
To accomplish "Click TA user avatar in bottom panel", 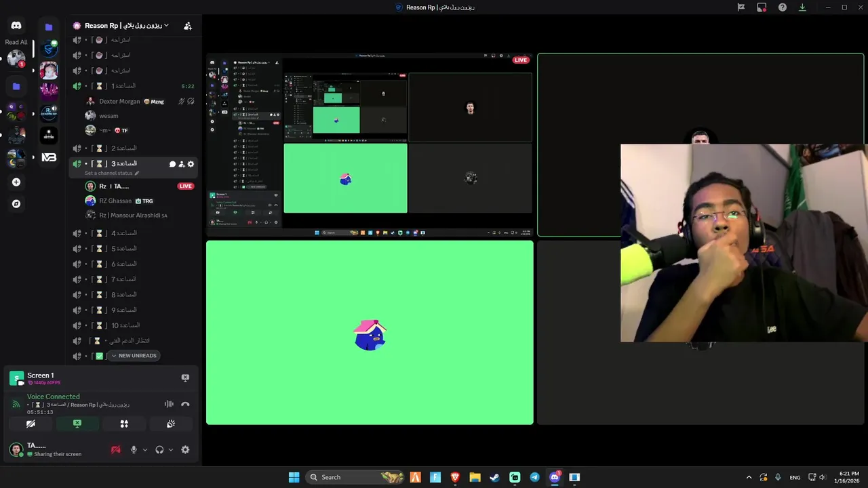I will click(x=16, y=449).
